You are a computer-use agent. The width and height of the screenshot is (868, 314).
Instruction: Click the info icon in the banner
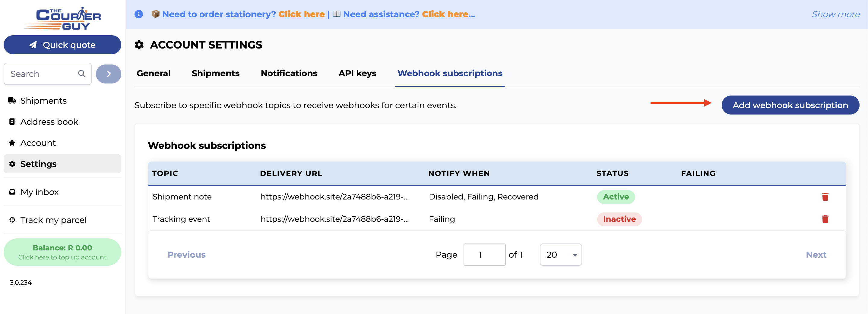pos(139,14)
